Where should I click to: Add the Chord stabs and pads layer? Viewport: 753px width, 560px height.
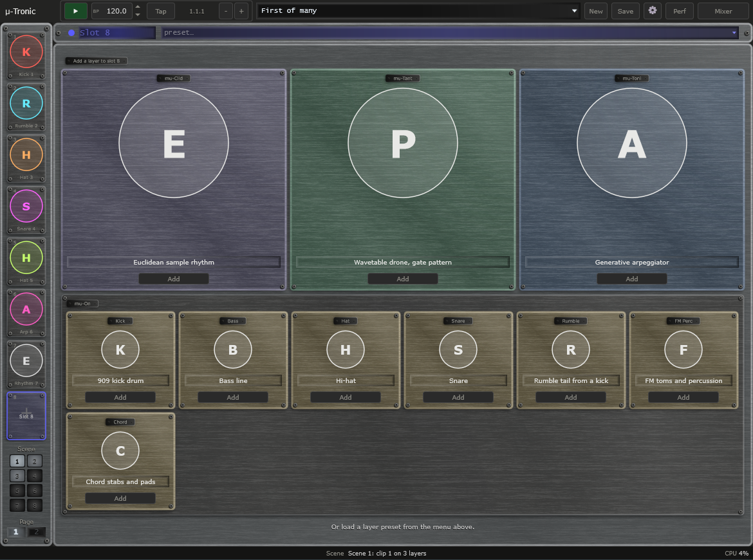pos(120,498)
